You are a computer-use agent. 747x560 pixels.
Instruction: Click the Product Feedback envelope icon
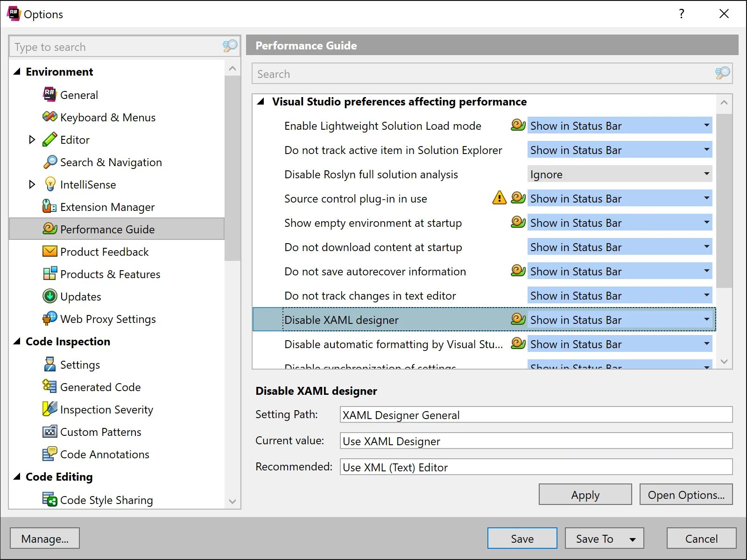(x=49, y=251)
